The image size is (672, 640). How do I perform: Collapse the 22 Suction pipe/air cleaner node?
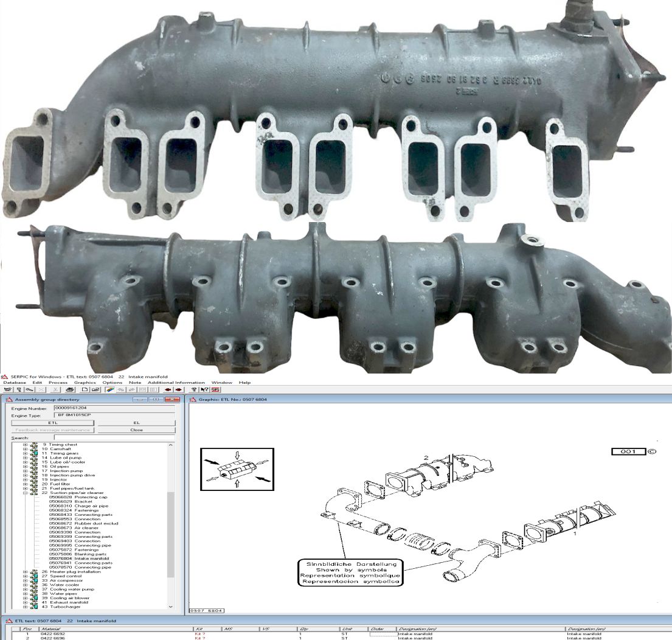pyautogui.click(x=26, y=493)
